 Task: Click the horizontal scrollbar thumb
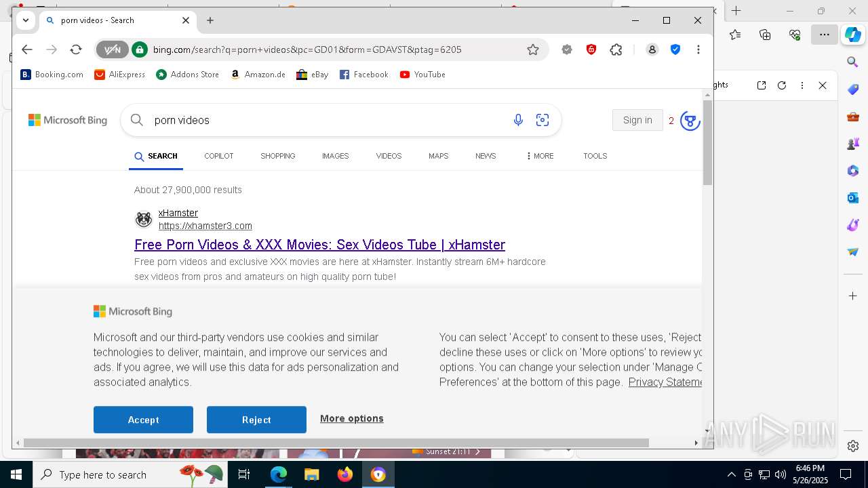pos(336,443)
